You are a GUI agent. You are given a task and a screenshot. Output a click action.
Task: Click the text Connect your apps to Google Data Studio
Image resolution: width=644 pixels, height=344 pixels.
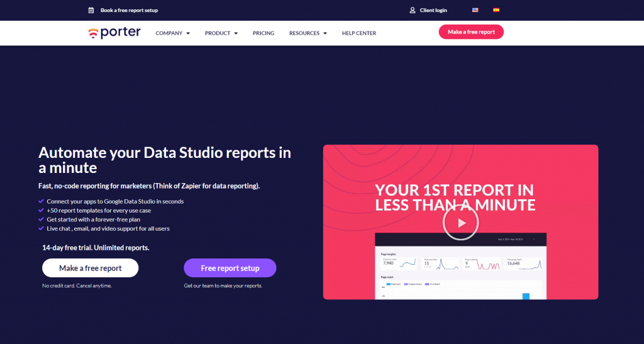coord(115,201)
